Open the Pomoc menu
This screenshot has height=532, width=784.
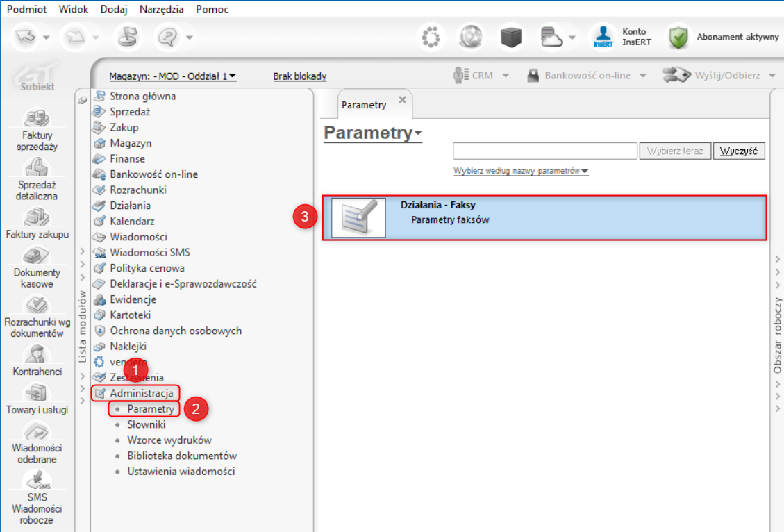pos(212,9)
